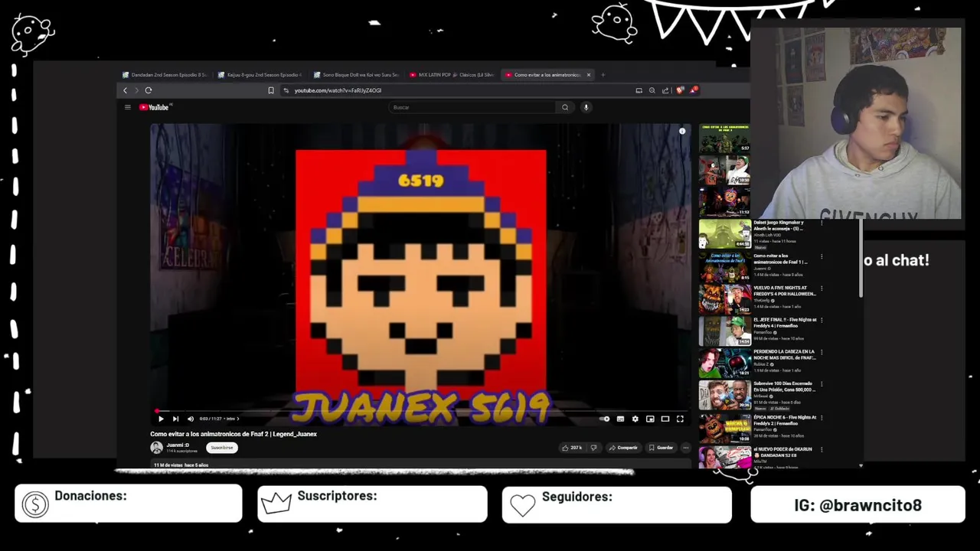Open the Juanmi :D channel name link
980x551 pixels.
click(178, 445)
